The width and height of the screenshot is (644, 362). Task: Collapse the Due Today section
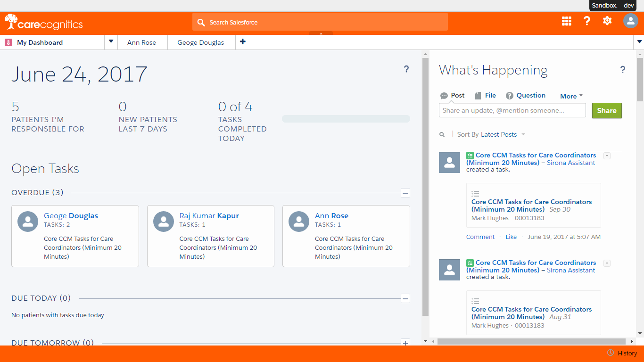point(405,298)
